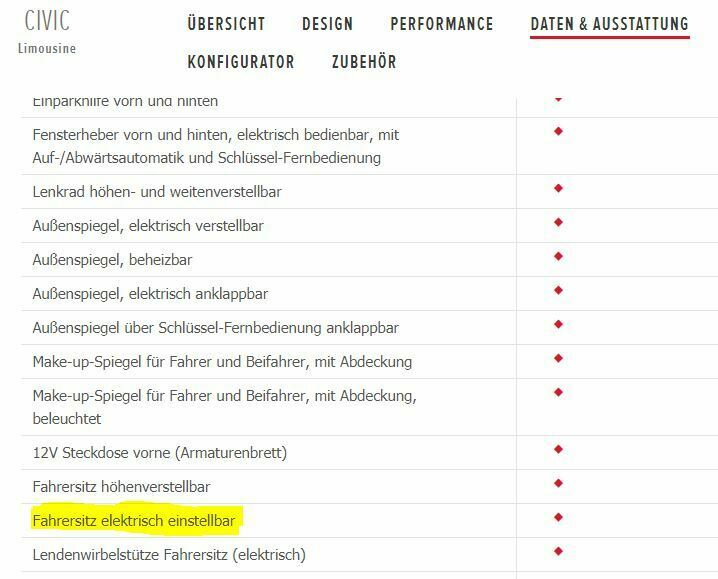Screen dimensions: 718x579
Task: Go to the PERFORMANCE section
Action: [x=441, y=24]
